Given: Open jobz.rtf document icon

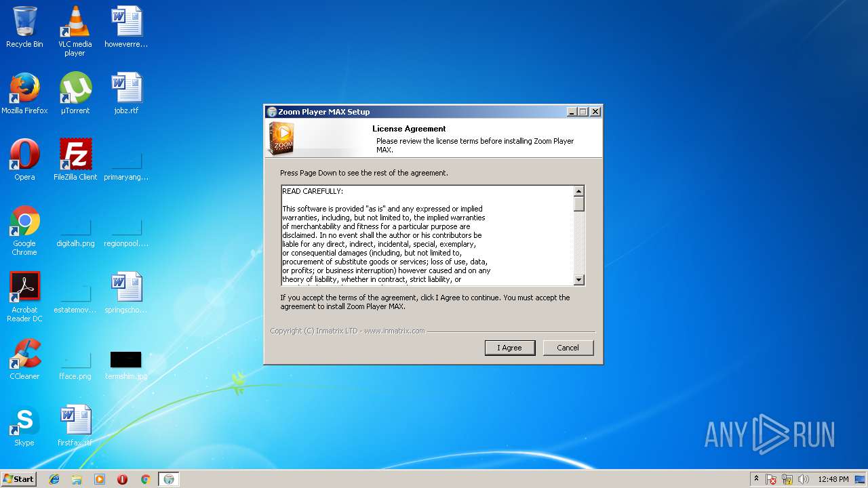Looking at the screenshot, I should [126, 94].
